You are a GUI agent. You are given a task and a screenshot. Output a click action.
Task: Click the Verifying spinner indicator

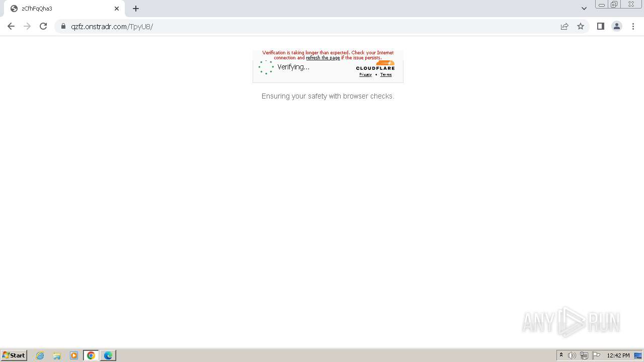(266, 67)
